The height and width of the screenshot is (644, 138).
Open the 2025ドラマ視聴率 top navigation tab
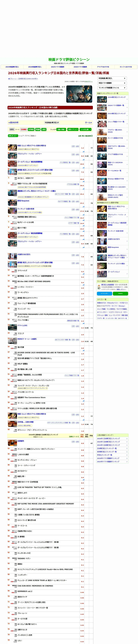[58, 67]
